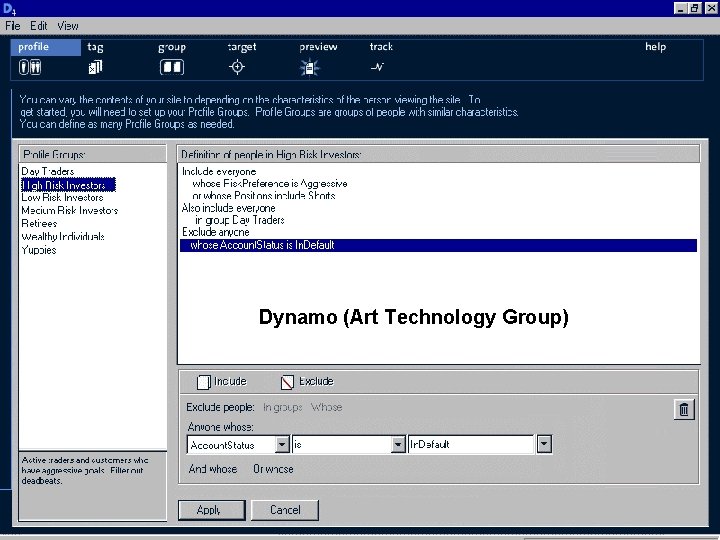Image resolution: width=720 pixels, height=540 pixels.
Task: Add an 'And whose' condition
Action: point(213,469)
